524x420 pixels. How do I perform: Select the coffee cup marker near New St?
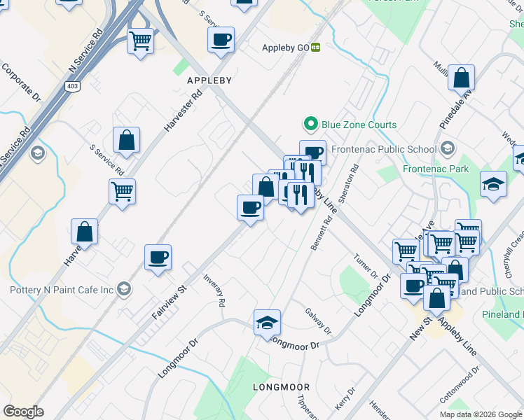tap(413, 287)
